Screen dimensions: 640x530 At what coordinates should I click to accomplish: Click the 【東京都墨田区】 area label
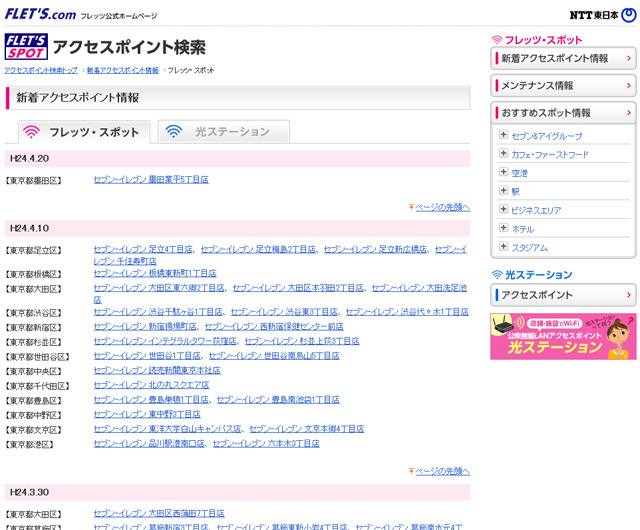pyautogui.click(x=33, y=180)
